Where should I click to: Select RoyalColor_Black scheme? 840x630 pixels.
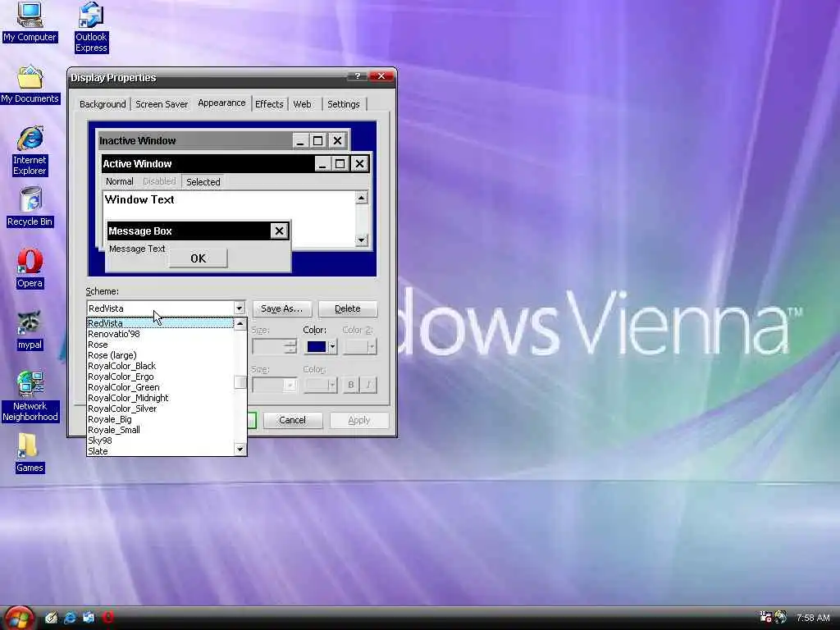[160, 366]
